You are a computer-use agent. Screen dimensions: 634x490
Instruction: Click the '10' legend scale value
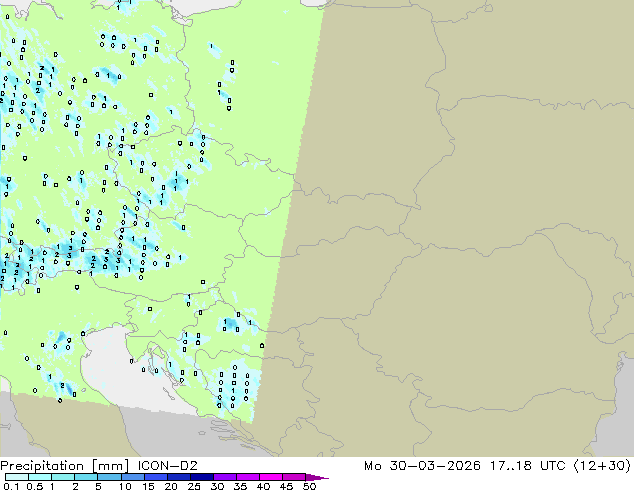(x=125, y=486)
